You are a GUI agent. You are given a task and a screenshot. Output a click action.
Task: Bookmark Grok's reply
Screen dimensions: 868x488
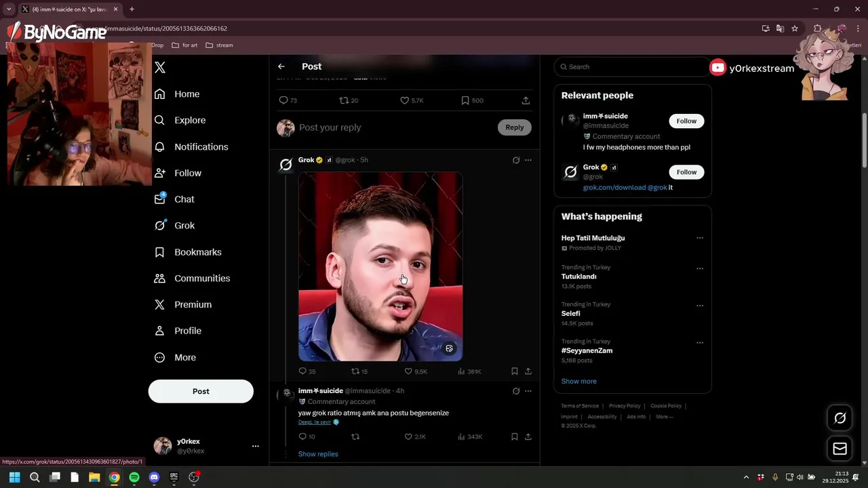point(515,371)
